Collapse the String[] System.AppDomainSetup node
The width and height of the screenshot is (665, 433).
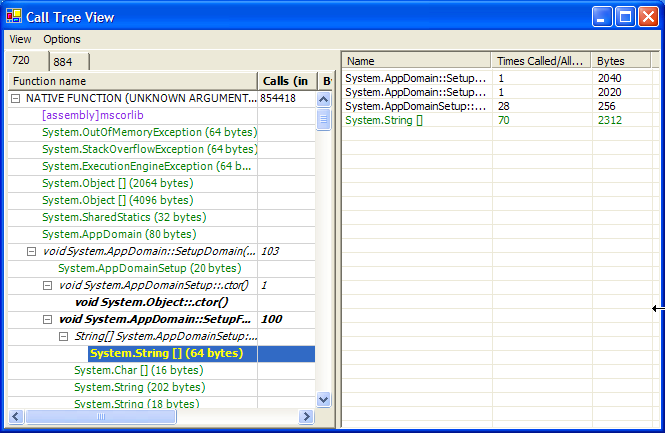64,336
